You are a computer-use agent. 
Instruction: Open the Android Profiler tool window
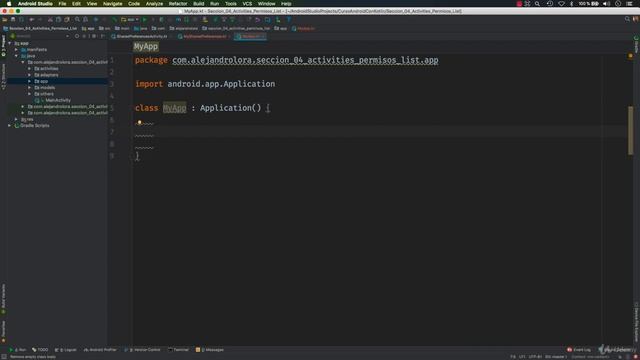100,350
